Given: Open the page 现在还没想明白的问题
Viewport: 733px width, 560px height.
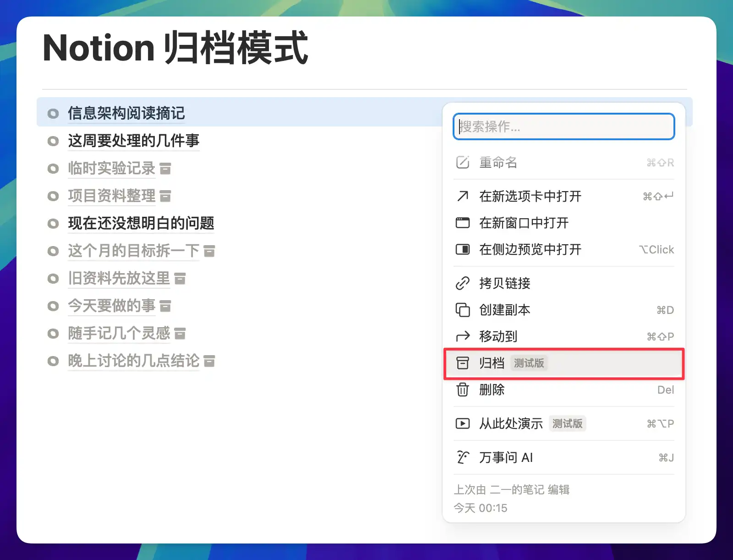Looking at the screenshot, I should [141, 223].
